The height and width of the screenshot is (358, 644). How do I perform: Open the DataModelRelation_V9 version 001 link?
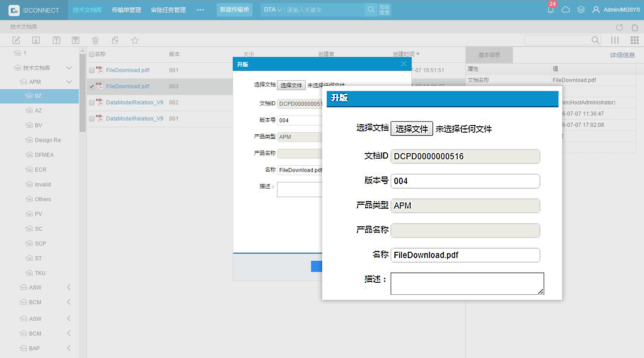pos(135,118)
